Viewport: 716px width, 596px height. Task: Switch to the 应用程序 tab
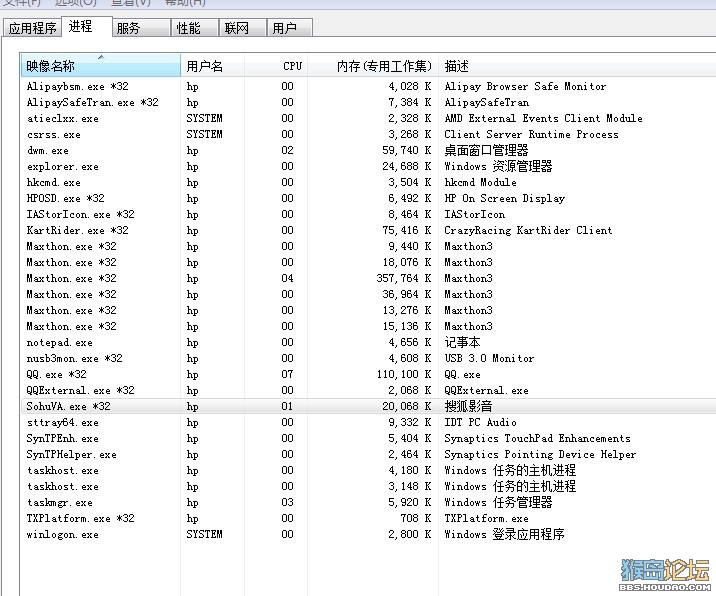(32, 28)
